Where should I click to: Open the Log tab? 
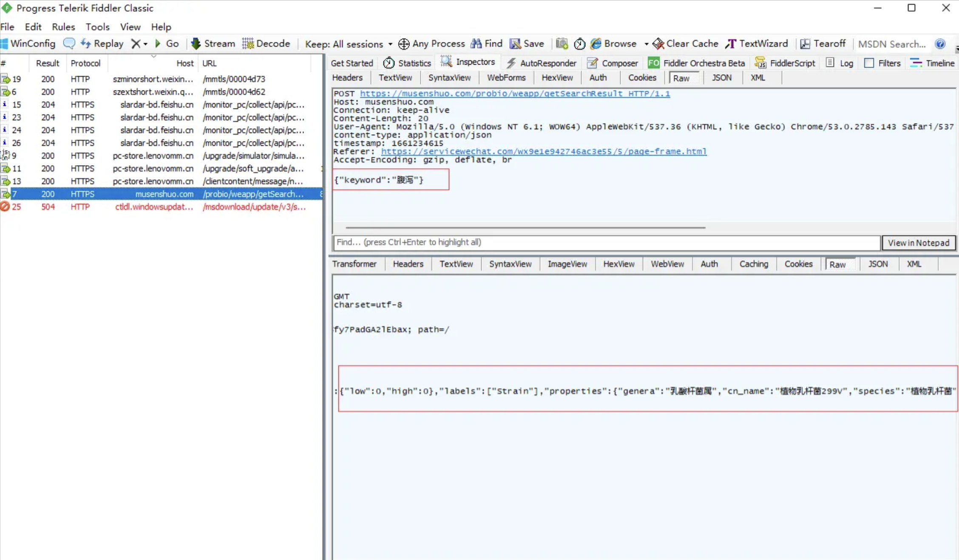pos(840,63)
